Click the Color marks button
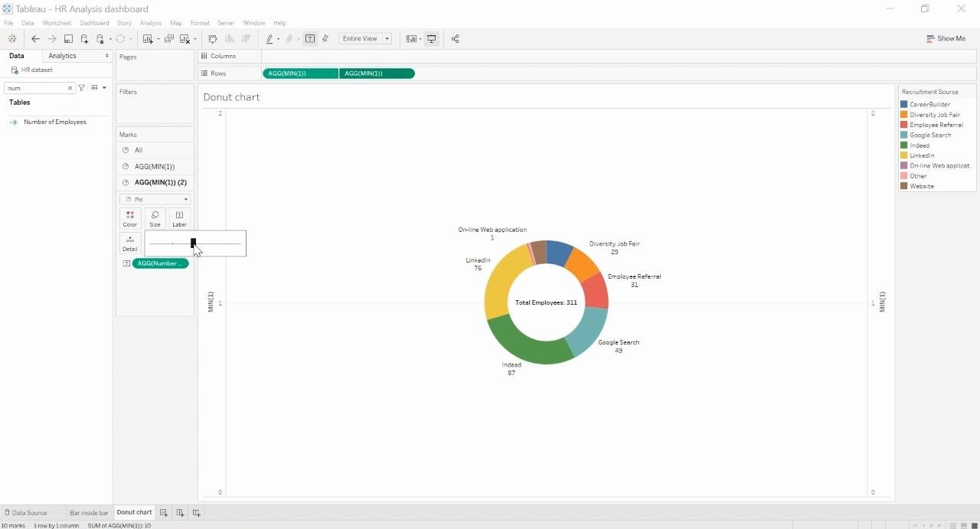The image size is (980, 529). coord(130,218)
